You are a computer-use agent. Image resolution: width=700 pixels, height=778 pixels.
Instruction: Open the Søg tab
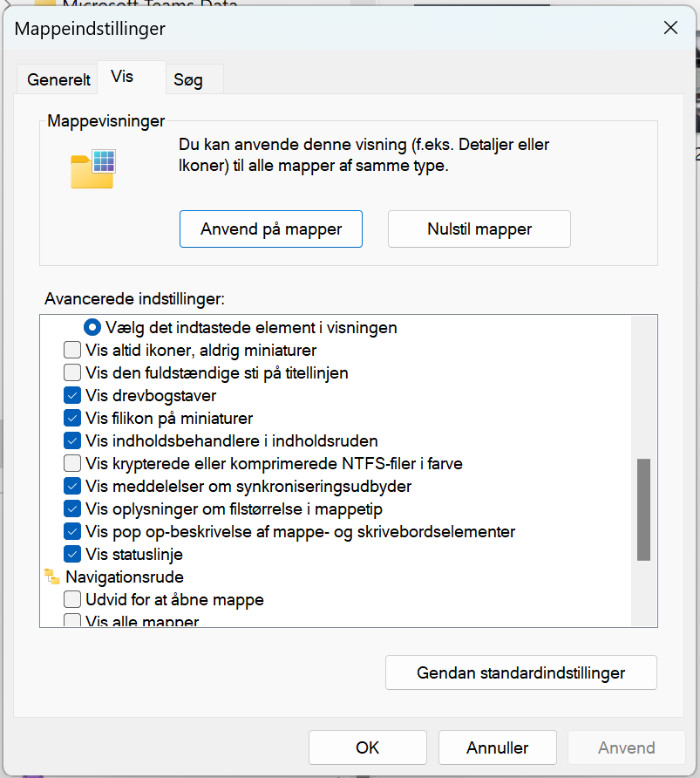[x=188, y=79]
